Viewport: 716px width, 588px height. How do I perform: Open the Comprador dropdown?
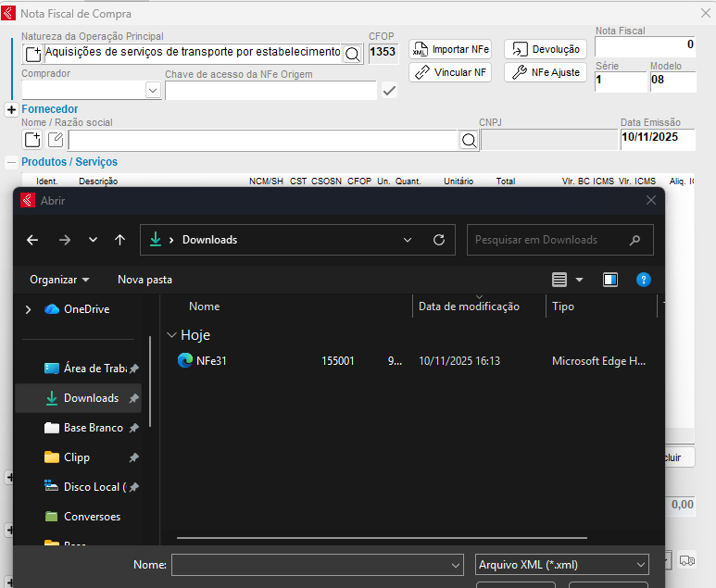tap(153, 90)
